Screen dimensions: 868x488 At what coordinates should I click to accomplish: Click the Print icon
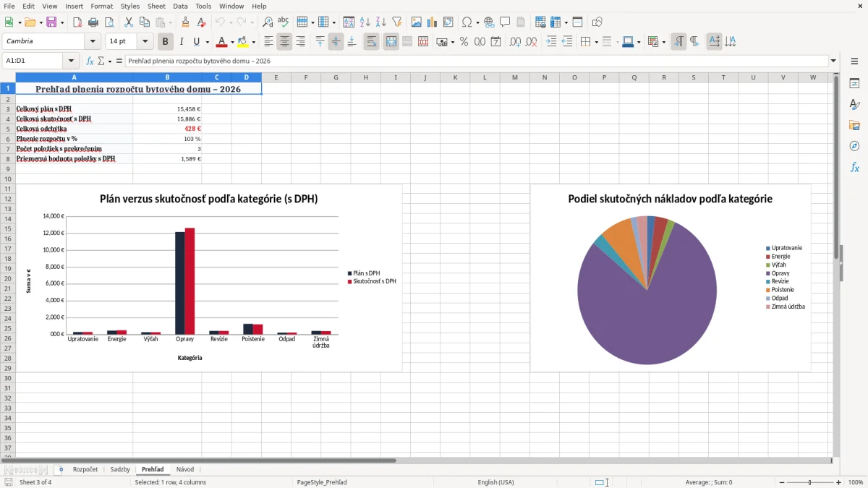click(93, 22)
